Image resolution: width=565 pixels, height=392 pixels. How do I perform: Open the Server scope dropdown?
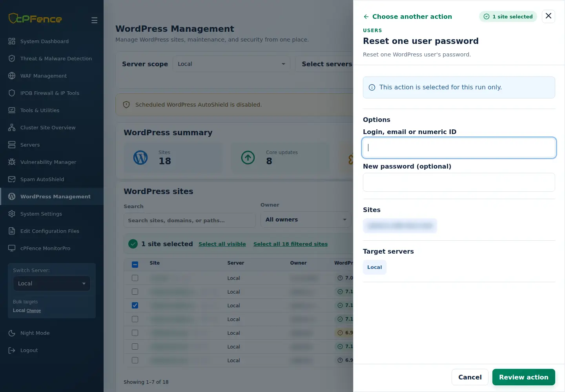point(231,64)
